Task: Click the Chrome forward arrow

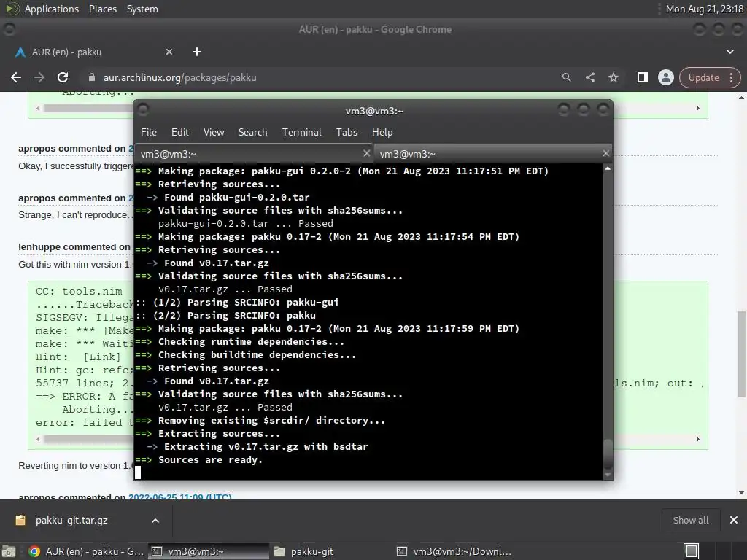Action: coord(39,77)
